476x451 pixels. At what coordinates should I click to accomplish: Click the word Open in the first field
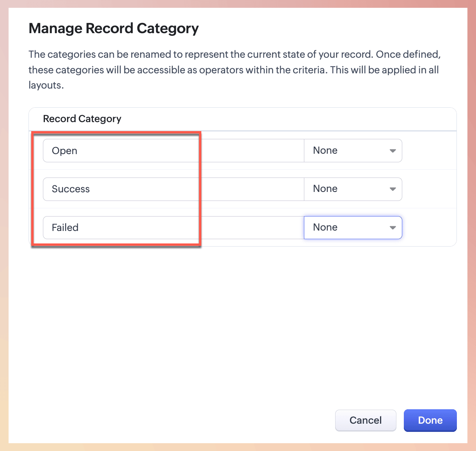click(x=64, y=151)
